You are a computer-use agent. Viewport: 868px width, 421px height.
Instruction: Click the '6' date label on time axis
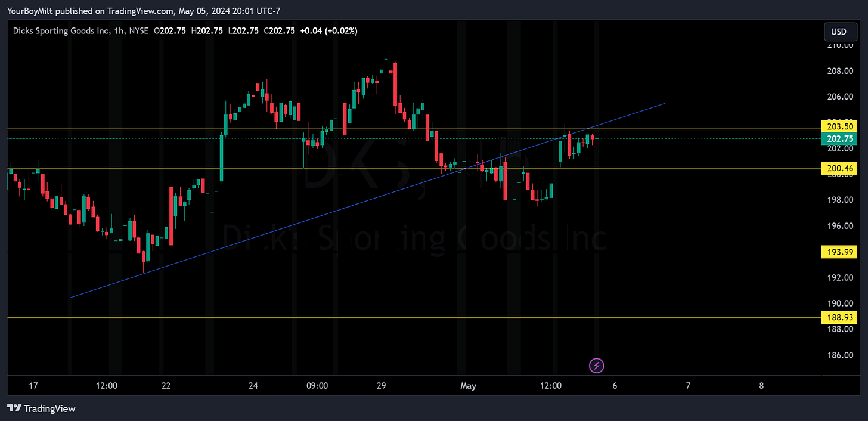(615, 386)
